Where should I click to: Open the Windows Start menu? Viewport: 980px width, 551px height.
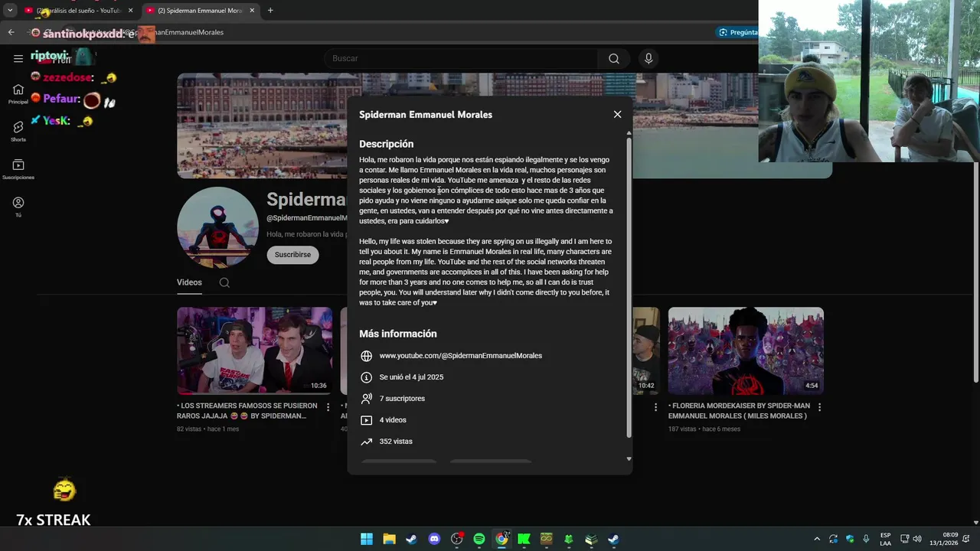[367, 539]
